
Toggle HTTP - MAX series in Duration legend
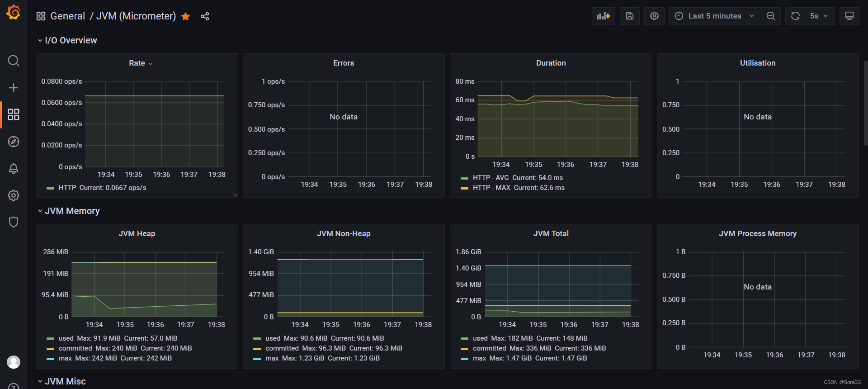(x=491, y=188)
